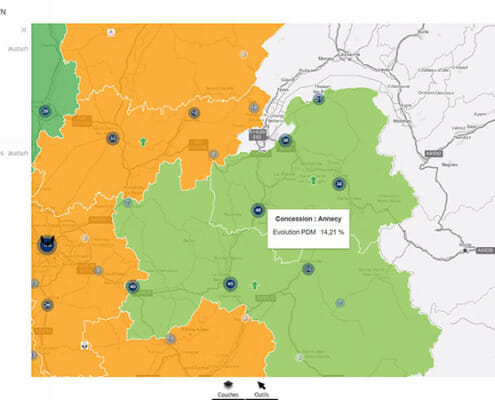Select the dark marker below the cat-ear logo
Screen dimensions: 495x400
click(x=47, y=305)
